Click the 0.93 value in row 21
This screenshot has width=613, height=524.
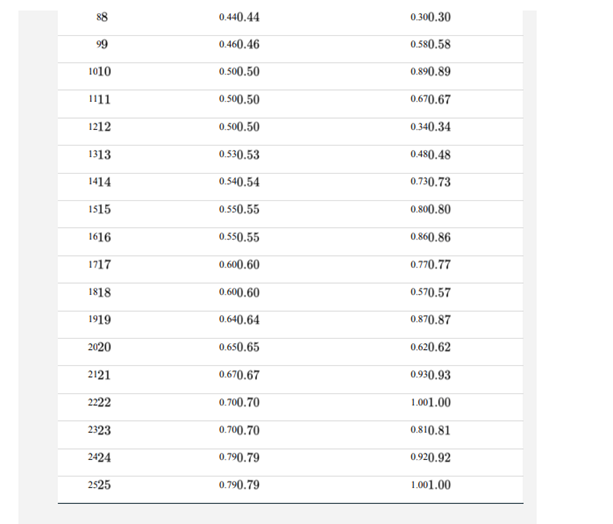pos(431,375)
